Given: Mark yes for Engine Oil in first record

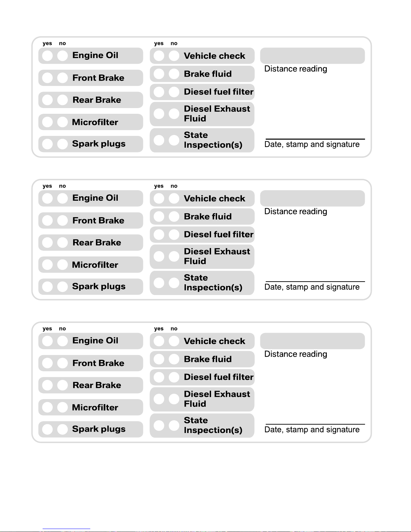Looking at the screenshot, I should click(x=48, y=56).
